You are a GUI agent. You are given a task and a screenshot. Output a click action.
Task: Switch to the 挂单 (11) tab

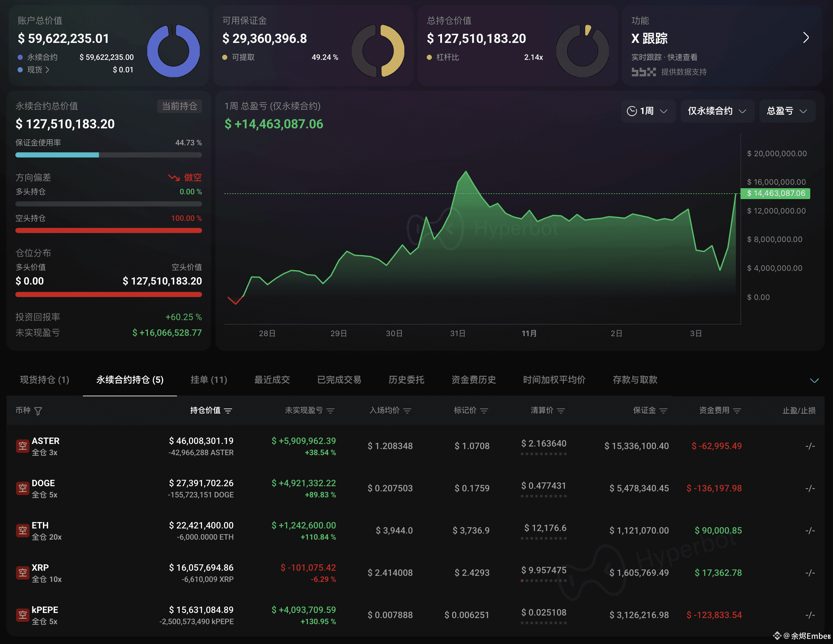click(x=209, y=380)
